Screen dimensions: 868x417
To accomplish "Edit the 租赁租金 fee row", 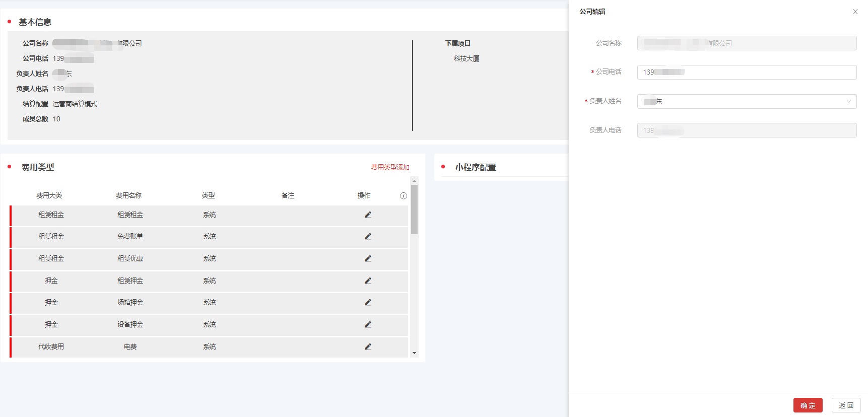I will 368,215.
